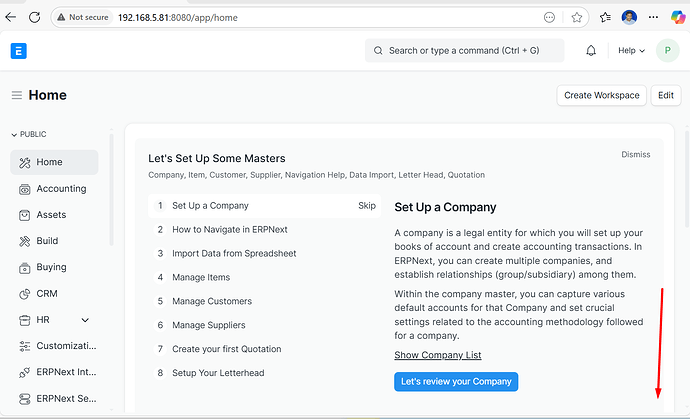Select step 1 Set Up a Company
Viewport: 690px width, 419px height.
(264, 206)
